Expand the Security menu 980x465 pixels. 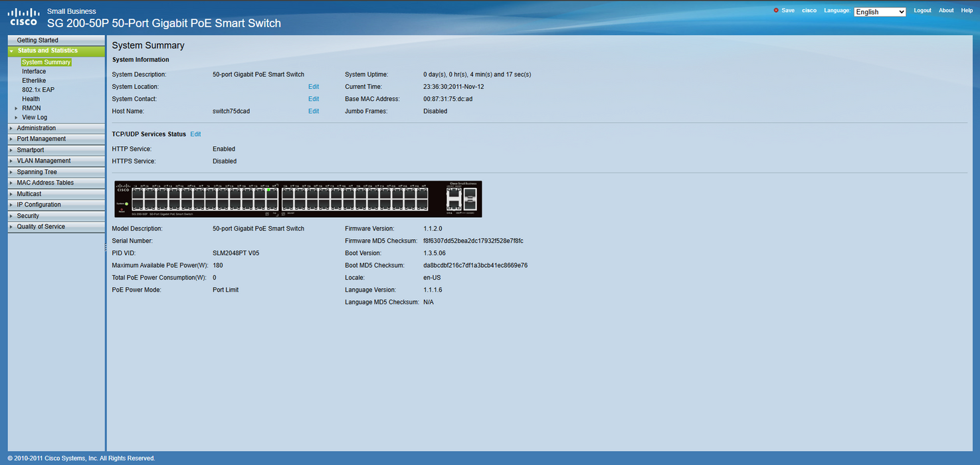click(56, 216)
